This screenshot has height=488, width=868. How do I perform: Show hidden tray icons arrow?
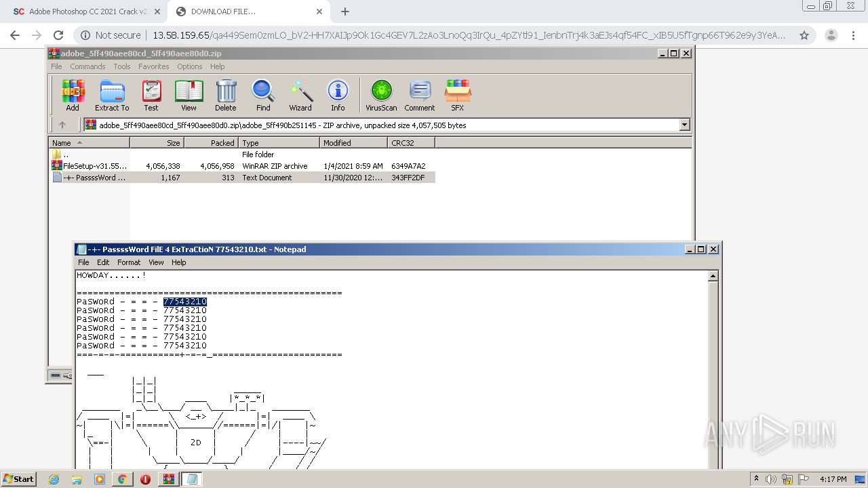pyautogui.click(x=757, y=479)
